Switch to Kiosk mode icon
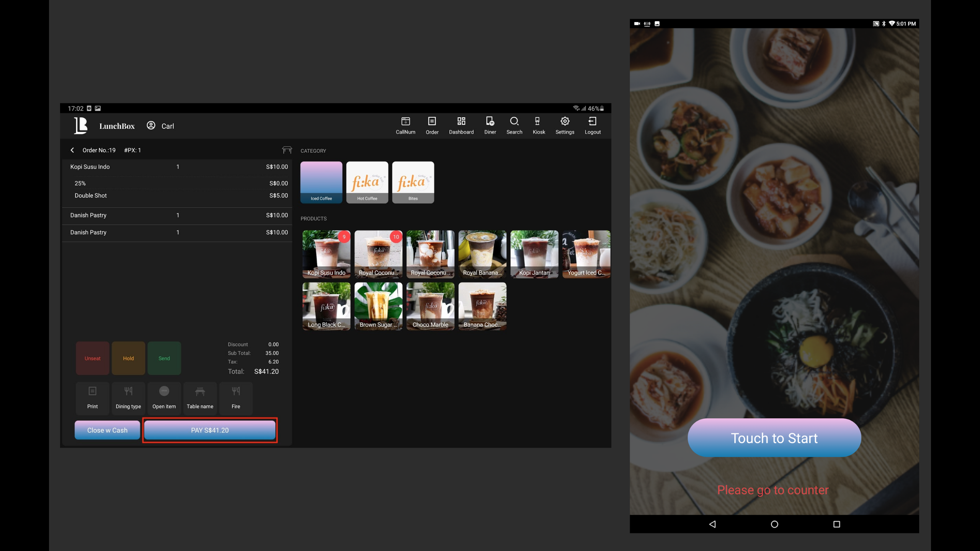Viewport: 980px width, 551px height. (538, 126)
